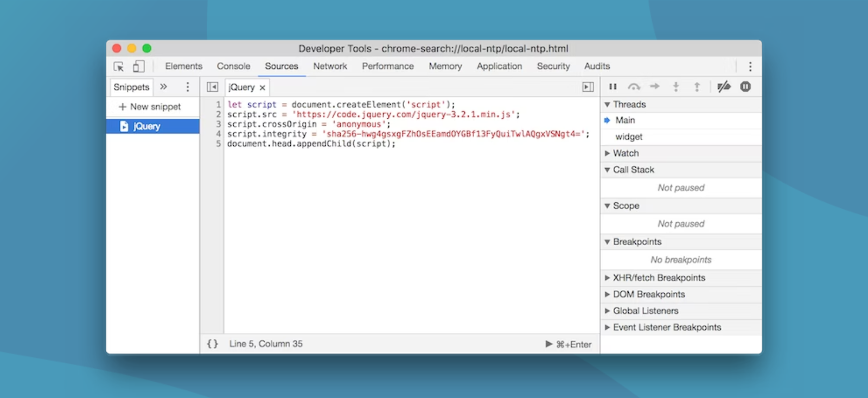Close the jQuery editor tab

pyautogui.click(x=263, y=88)
